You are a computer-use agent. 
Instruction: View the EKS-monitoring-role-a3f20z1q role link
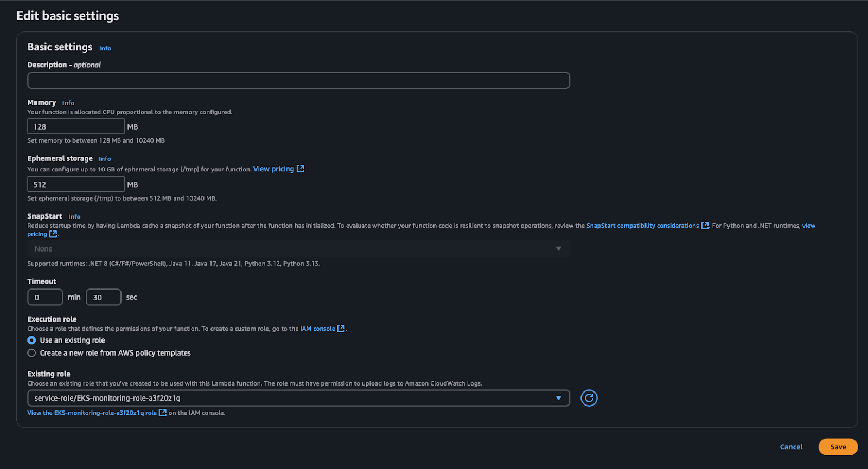92,413
